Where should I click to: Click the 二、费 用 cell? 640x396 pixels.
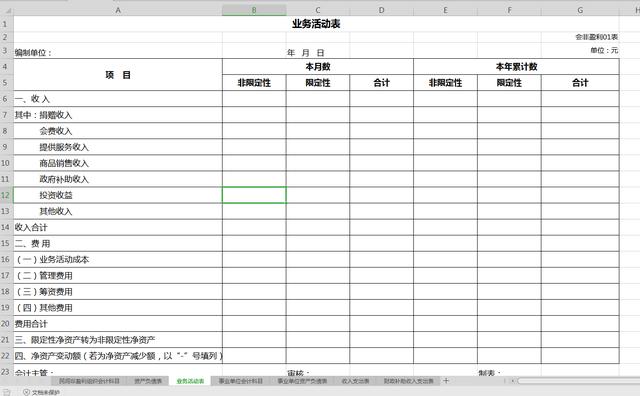(x=118, y=243)
